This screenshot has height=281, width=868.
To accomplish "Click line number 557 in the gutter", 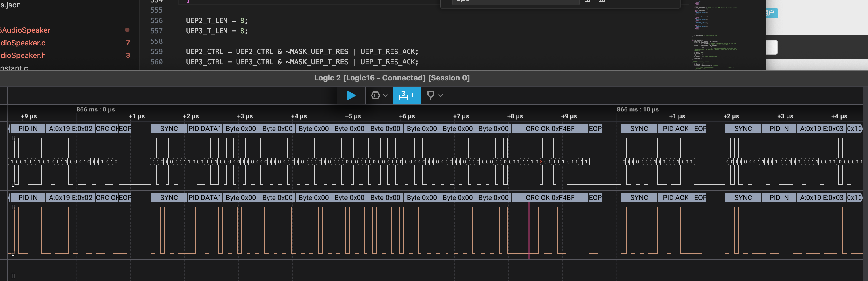I will (156, 31).
